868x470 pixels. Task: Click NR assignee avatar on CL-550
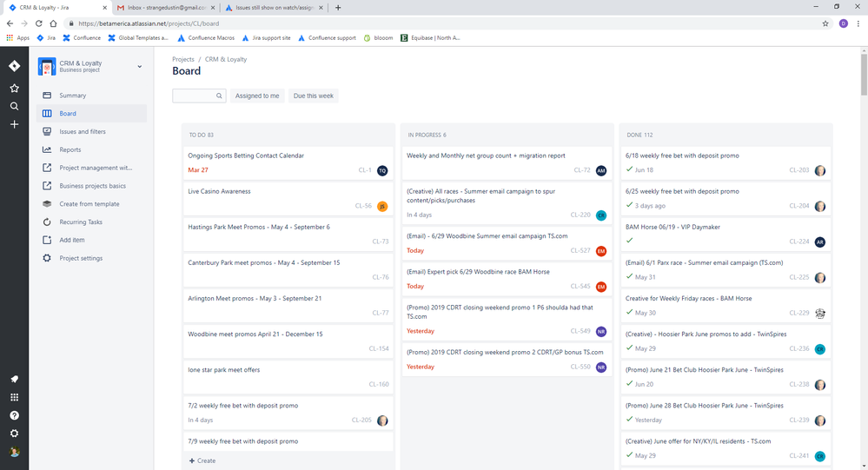[x=601, y=367]
